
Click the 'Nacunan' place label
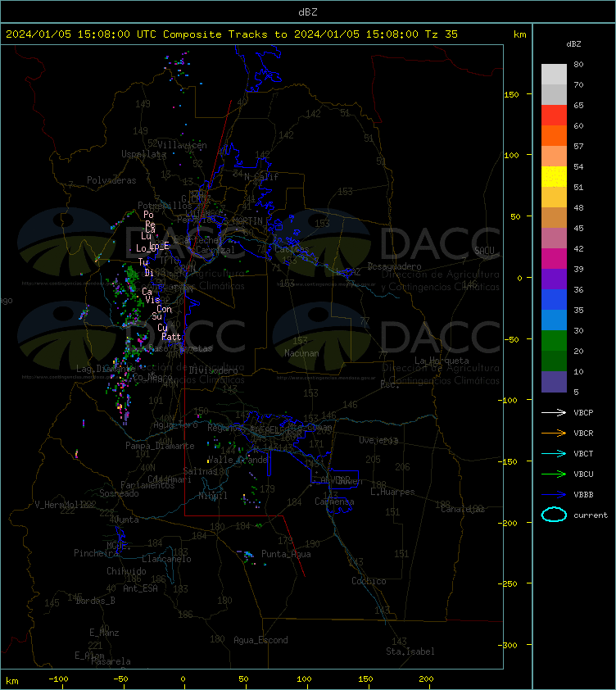[x=301, y=353]
